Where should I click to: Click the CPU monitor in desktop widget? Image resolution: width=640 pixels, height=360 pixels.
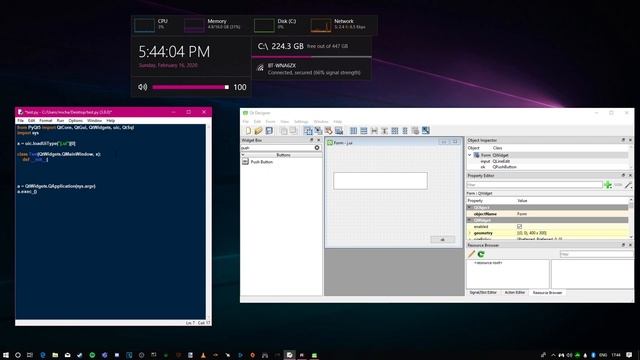pos(152,24)
